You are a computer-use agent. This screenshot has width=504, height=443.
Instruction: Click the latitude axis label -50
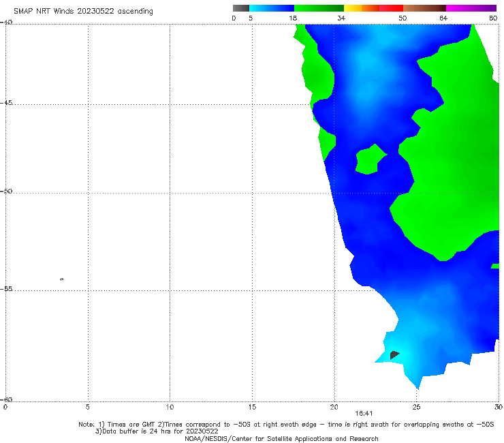pos(6,191)
